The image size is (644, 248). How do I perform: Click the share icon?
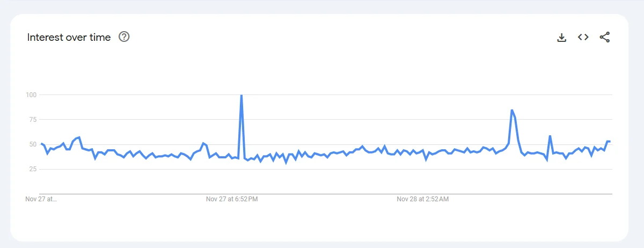pyautogui.click(x=605, y=37)
